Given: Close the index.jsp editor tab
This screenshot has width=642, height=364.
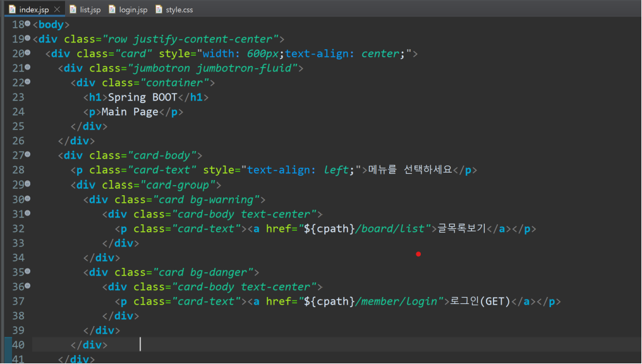Looking at the screenshot, I should [58, 9].
